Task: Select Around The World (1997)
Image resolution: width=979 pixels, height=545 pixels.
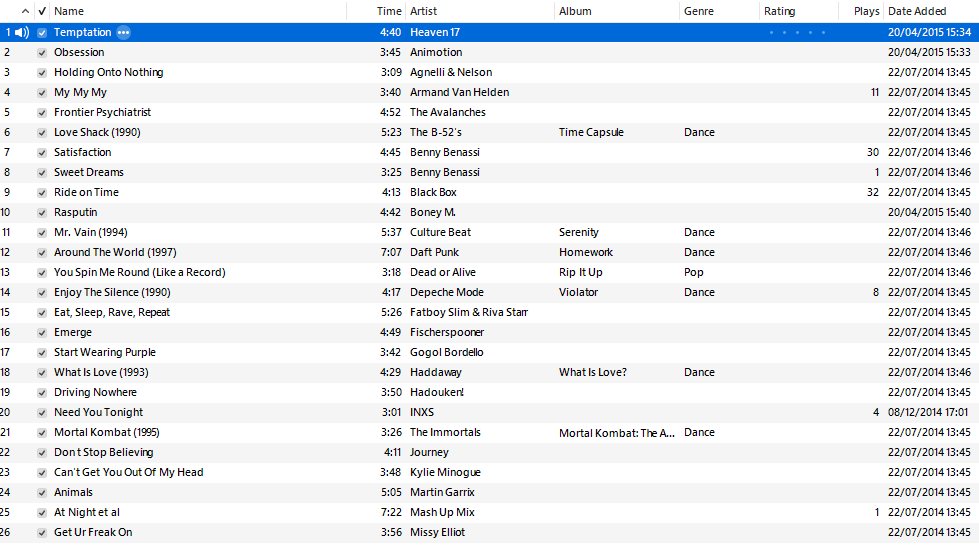Action: pyautogui.click(x=115, y=252)
